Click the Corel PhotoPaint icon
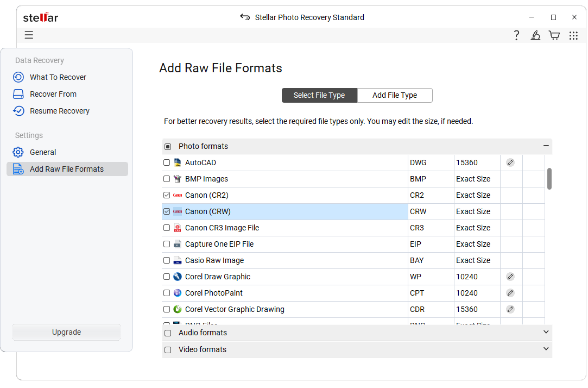588x388 pixels. 178,293
